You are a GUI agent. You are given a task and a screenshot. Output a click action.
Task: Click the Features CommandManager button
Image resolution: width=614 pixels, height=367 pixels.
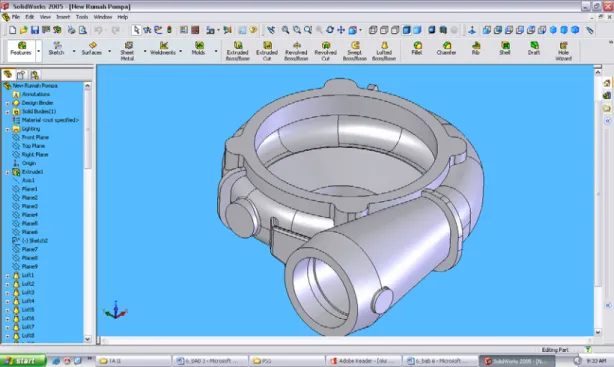[21, 50]
